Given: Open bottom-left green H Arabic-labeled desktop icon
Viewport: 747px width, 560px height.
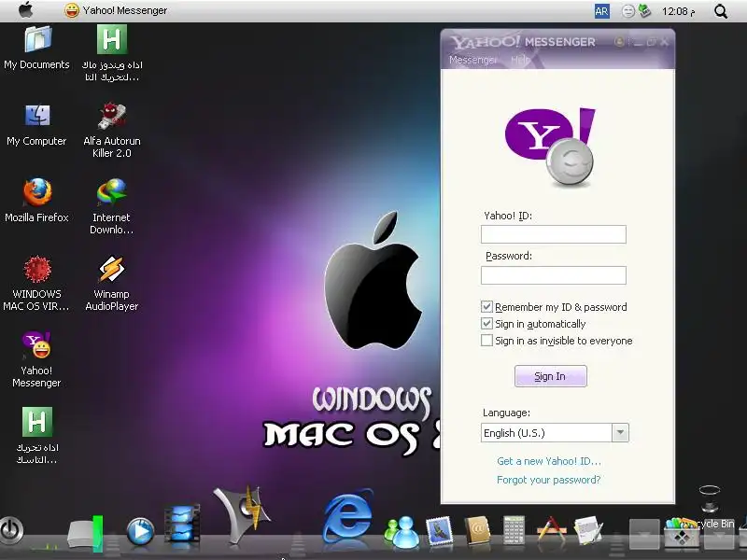Looking at the screenshot, I should tap(37, 436).
